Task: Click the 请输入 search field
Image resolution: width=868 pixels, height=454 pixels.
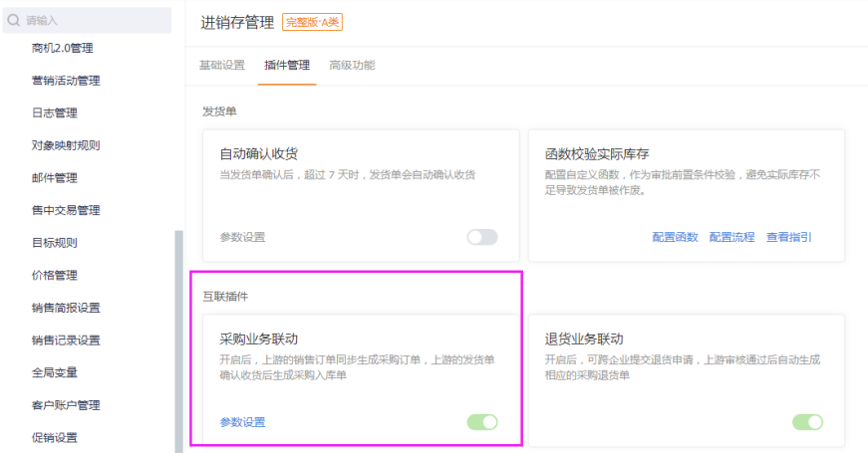Action: pyautogui.click(x=87, y=21)
